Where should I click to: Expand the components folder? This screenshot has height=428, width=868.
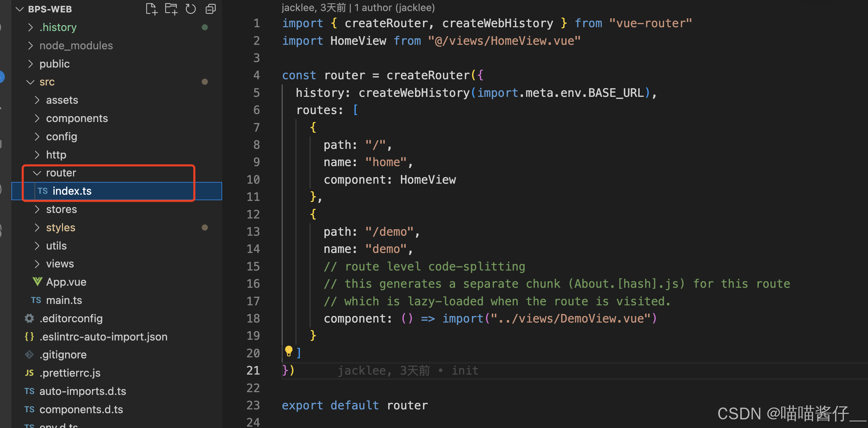37,118
